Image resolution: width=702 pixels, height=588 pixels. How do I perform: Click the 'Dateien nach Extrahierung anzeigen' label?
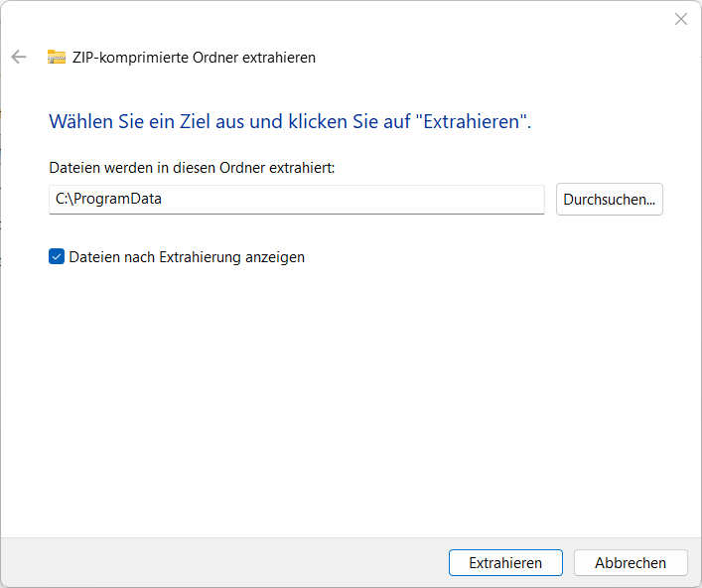point(186,257)
